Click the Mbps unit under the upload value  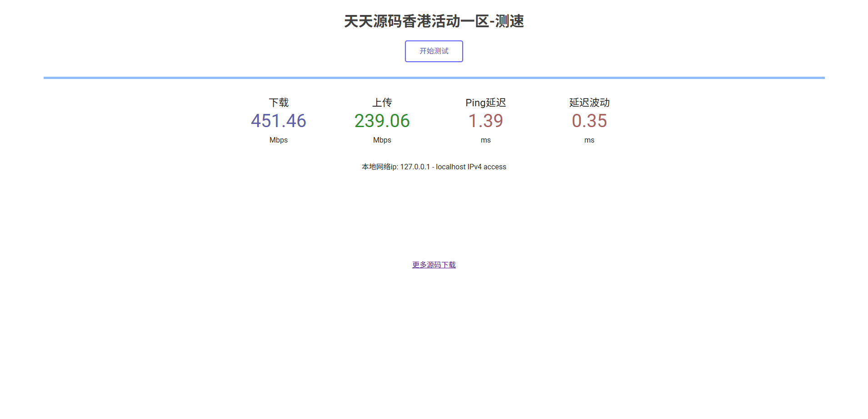pyautogui.click(x=382, y=140)
